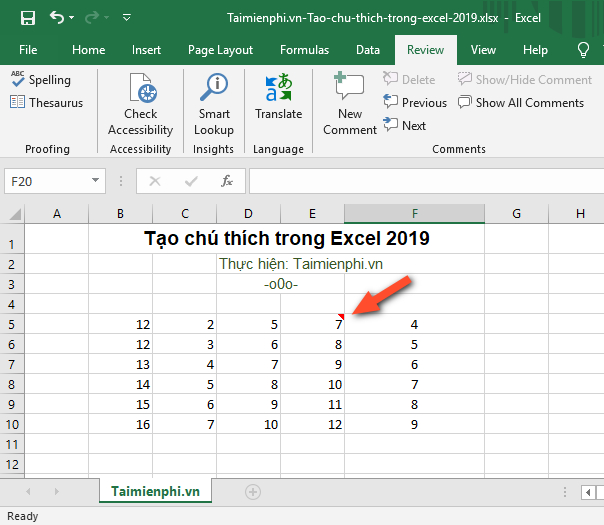Select the Data ribbon tab
The height and width of the screenshot is (525, 604).
368,50
